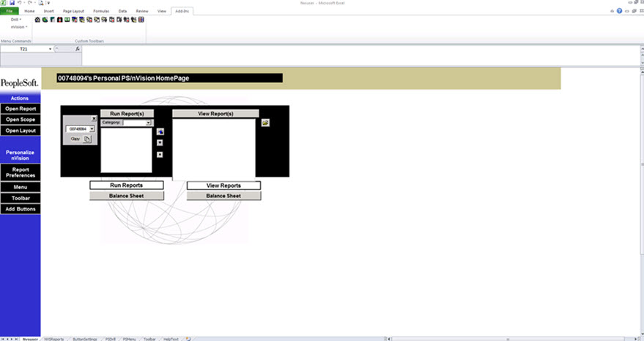644x341 pixels.
Task: Open Customize Quick Access Toolbar dropdown
Action: click(48, 3)
